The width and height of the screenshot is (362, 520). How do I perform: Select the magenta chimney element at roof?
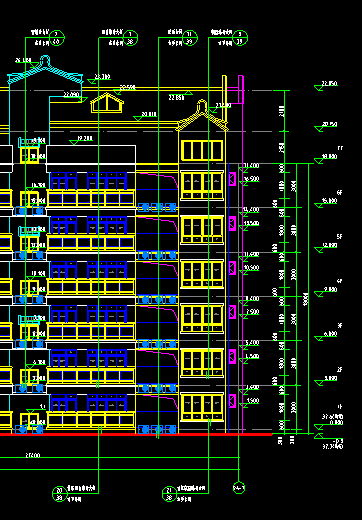coord(241,89)
